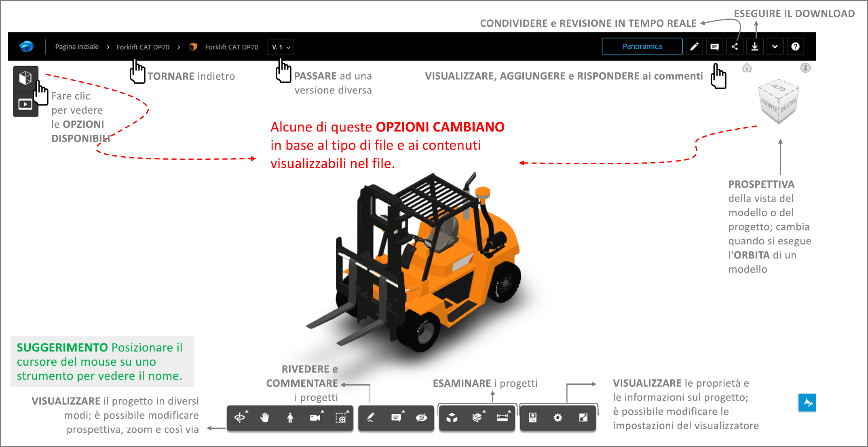Select the measure tool

503,417
